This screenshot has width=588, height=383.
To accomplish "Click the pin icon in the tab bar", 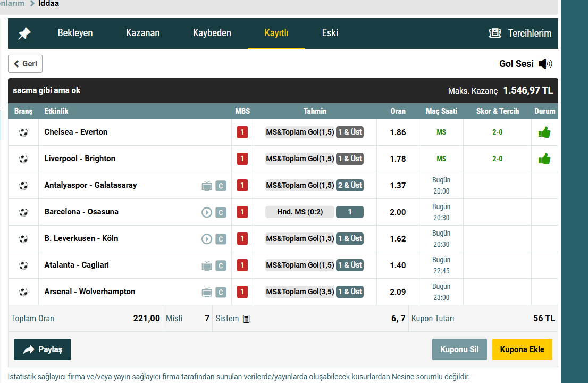I will pyautogui.click(x=24, y=34).
